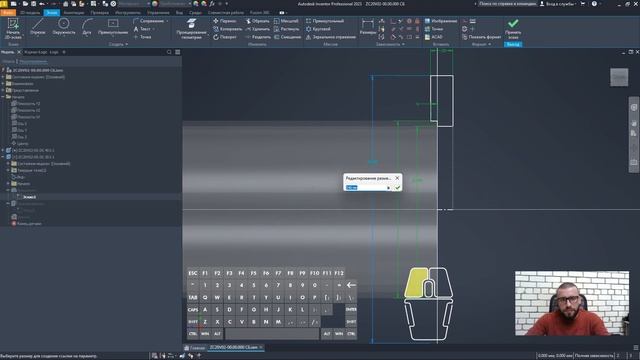Open the Файл tab

tap(7, 13)
